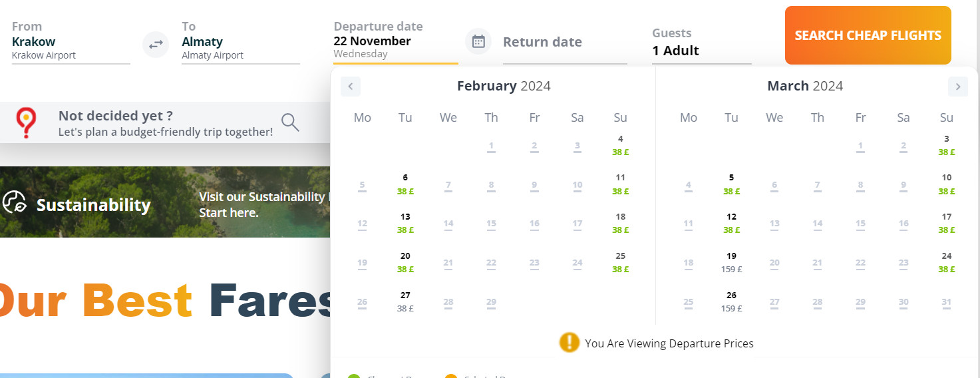Click the red location pin icon
Screen dimensions: 980x378
coord(26,123)
